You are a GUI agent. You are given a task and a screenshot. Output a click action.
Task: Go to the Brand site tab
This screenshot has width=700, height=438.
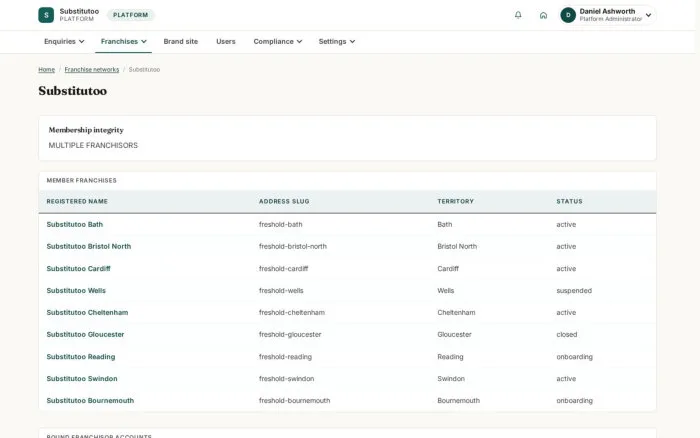[180, 42]
